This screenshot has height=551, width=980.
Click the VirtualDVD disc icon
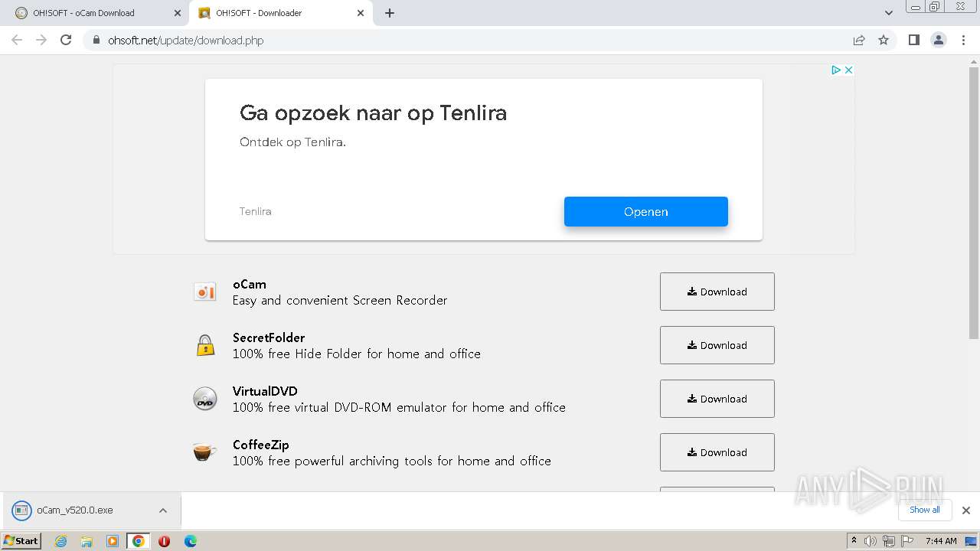204,399
